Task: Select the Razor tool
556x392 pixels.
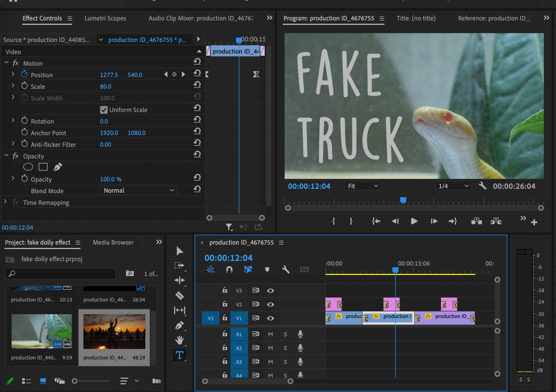Action: [x=180, y=295]
